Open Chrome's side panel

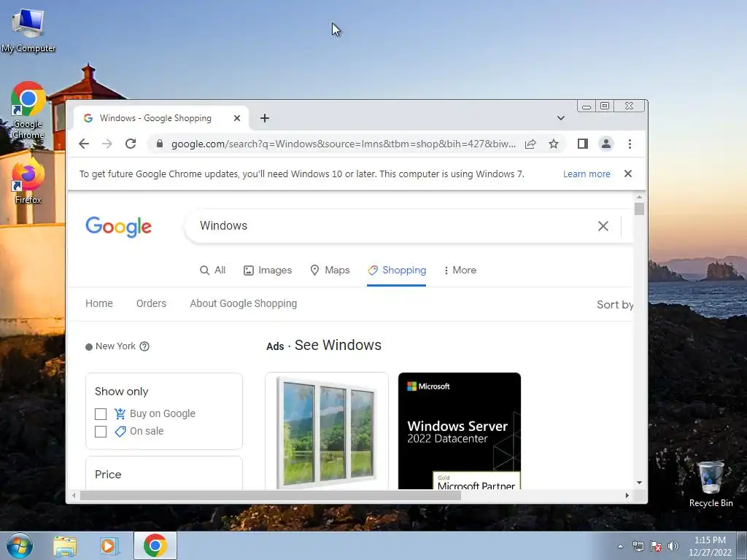[x=582, y=144]
